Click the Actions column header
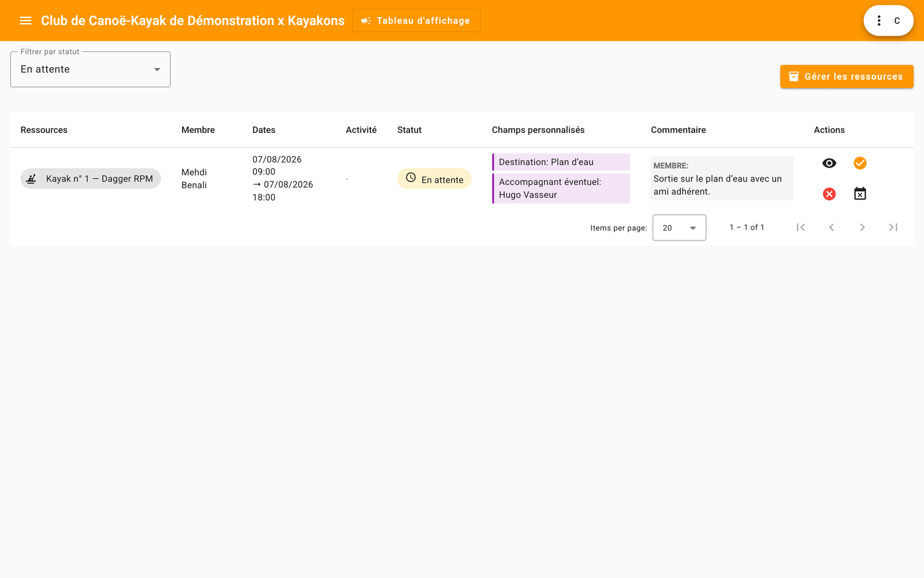This screenshot has width=924, height=578. 829,130
